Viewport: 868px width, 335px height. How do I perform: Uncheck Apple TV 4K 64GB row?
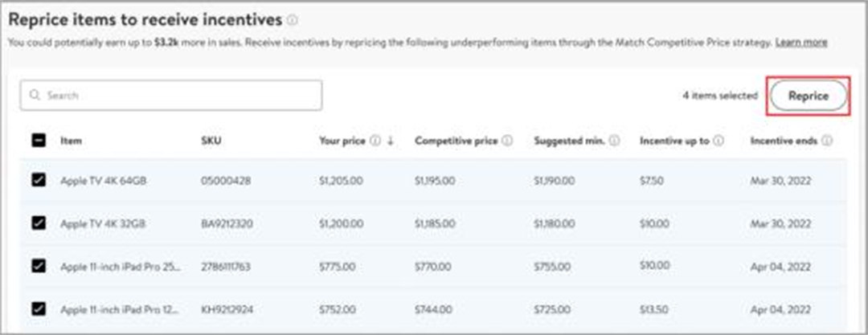pyautogui.click(x=39, y=180)
